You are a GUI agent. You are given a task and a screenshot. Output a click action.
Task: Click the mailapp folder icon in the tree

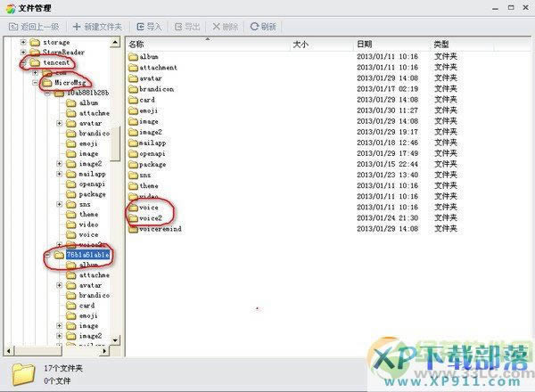(71, 174)
